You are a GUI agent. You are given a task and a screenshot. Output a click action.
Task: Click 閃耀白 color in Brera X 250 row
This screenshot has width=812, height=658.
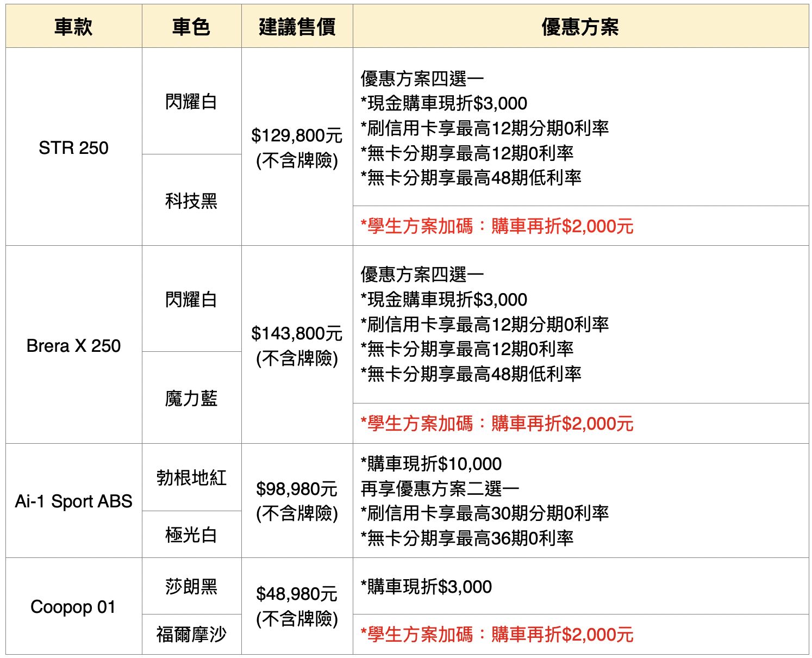click(x=191, y=299)
